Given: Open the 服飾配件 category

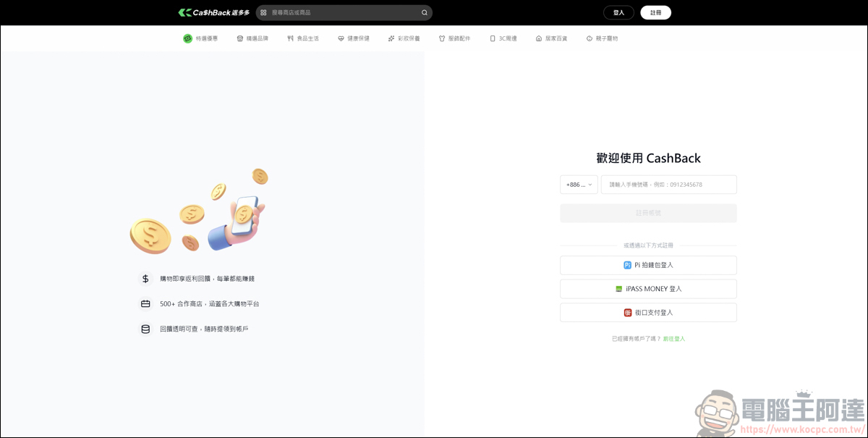Looking at the screenshot, I should tap(455, 38).
